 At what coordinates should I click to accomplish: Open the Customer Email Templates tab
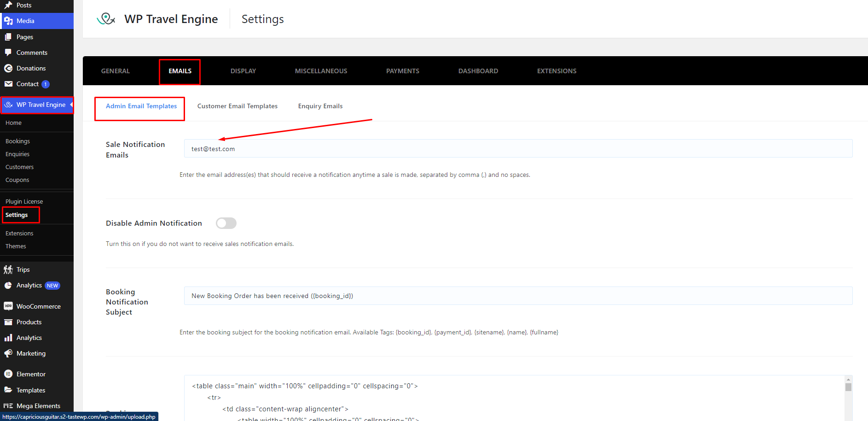[237, 106]
